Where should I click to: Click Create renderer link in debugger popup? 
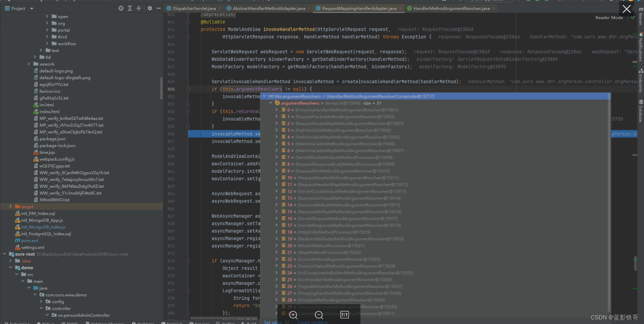pyautogui.click(x=313, y=322)
